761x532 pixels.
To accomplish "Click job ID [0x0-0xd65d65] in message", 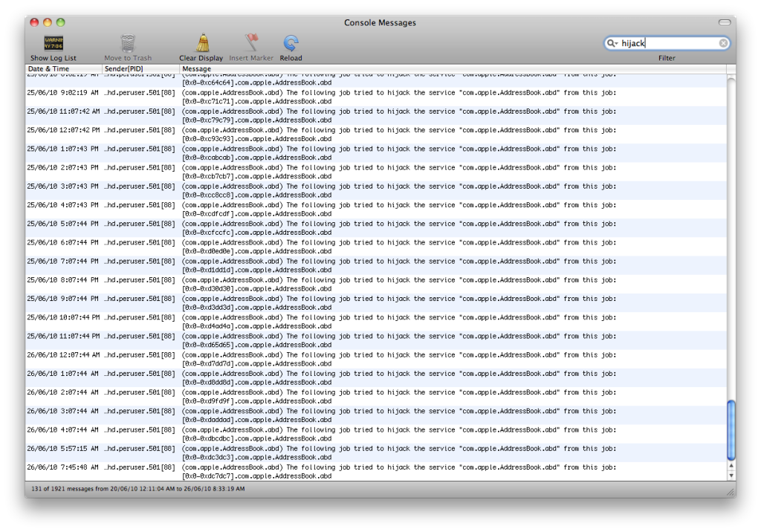I will 208,345.
